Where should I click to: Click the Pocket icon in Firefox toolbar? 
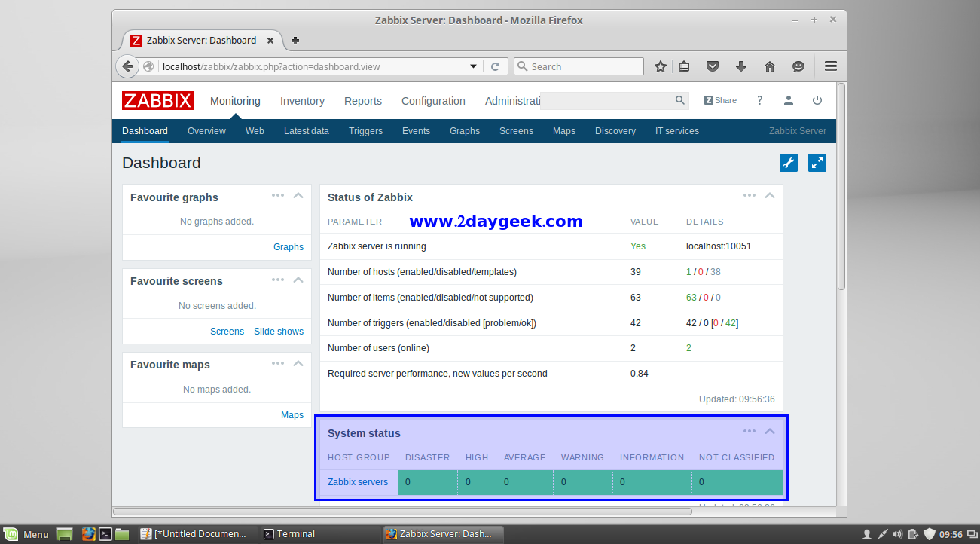(x=713, y=66)
